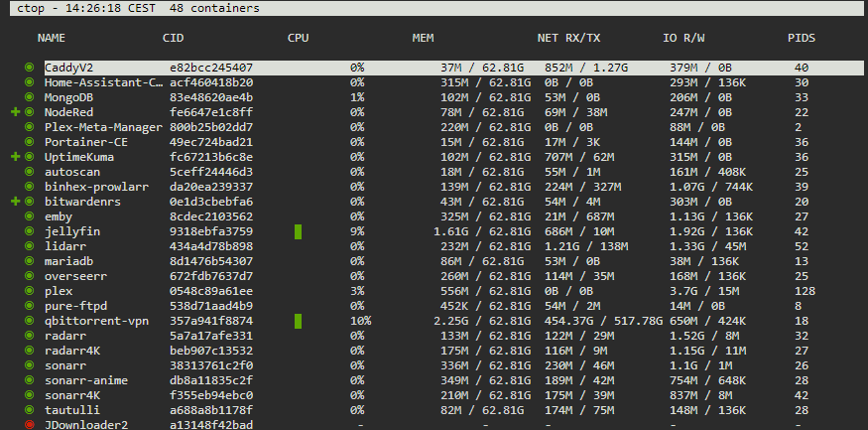Select the CaddyV2 container name
The height and width of the screenshot is (430, 868).
69,68
